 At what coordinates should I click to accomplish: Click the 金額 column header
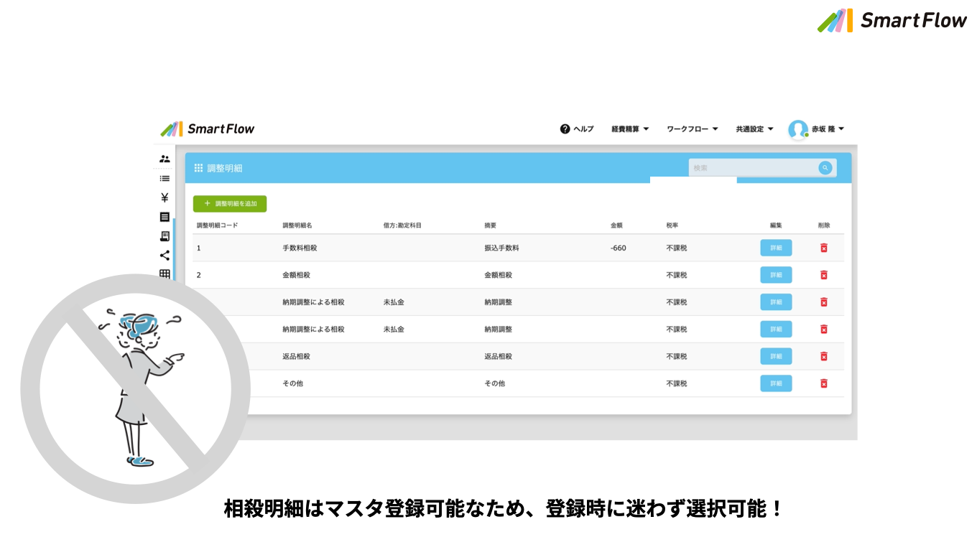(616, 225)
